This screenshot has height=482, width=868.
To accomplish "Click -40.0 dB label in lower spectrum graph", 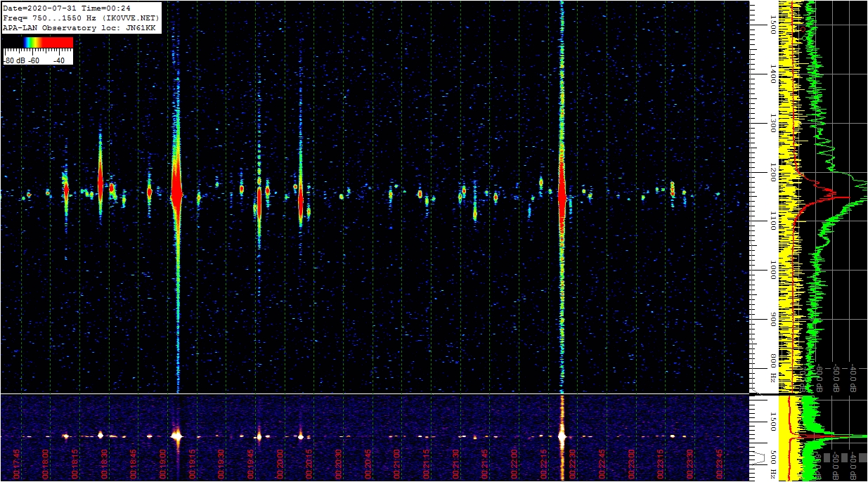I will click(x=853, y=467).
